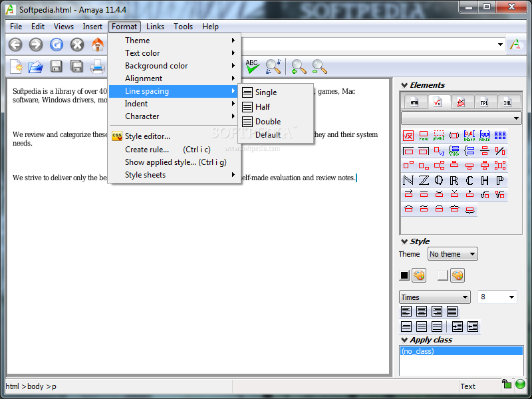Zoom out with the green minus magnifier
This screenshot has height=399, width=532.
pyautogui.click(x=319, y=66)
